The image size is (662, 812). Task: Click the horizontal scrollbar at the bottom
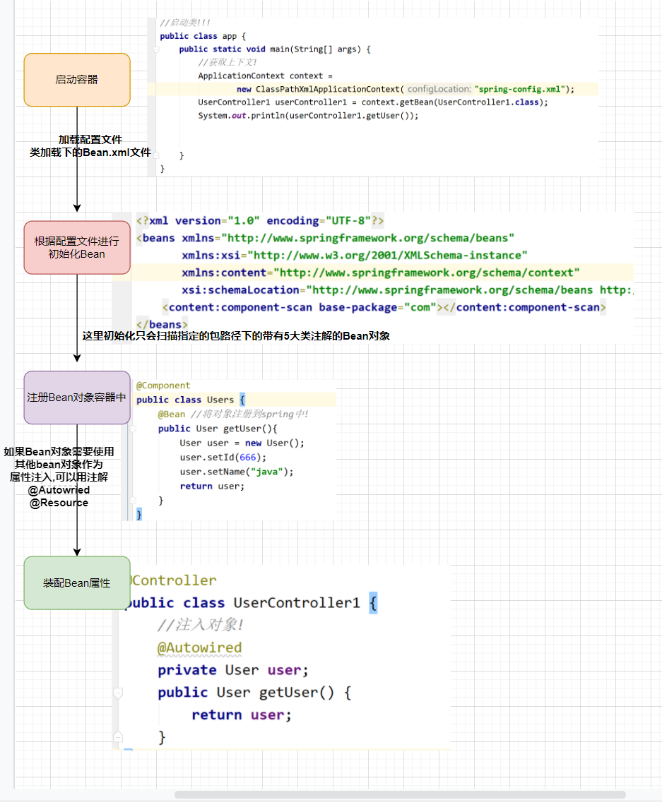[x=399, y=794]
